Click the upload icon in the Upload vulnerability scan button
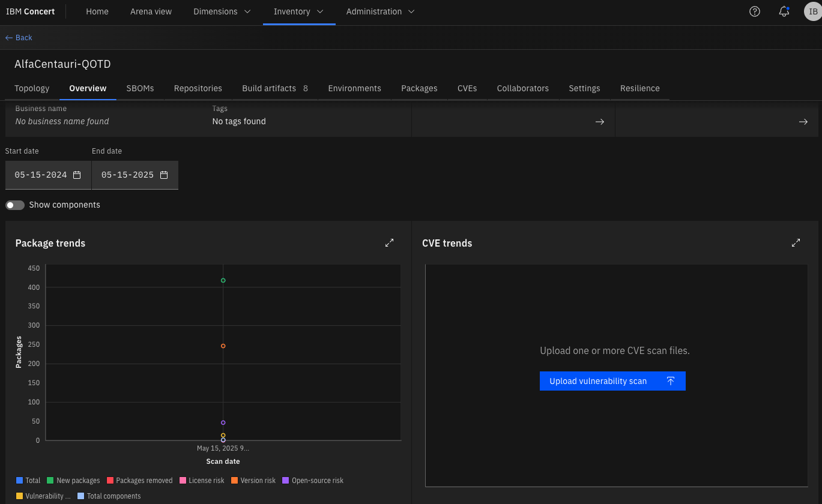 671,381
